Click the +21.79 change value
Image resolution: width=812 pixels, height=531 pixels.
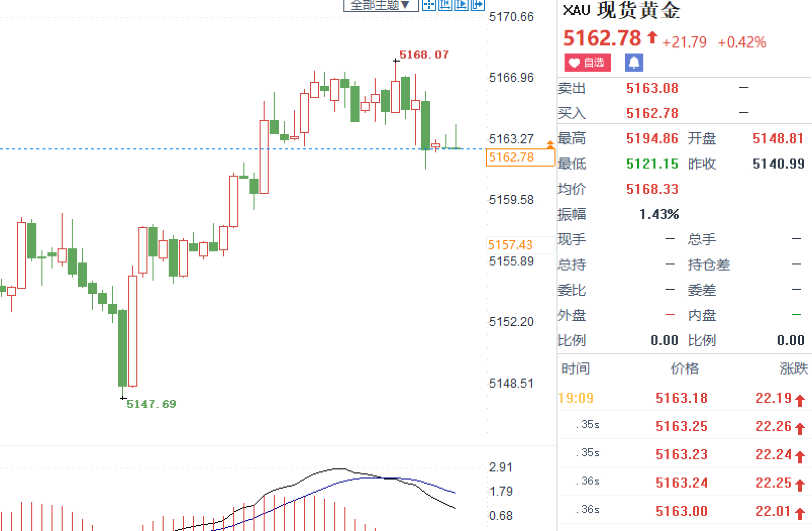pyautogui.click(x=684, y=42)
